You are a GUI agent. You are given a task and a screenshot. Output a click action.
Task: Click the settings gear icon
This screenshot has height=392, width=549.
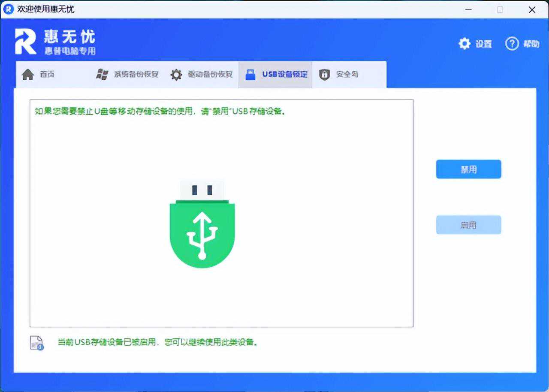(x=465, y=44)
